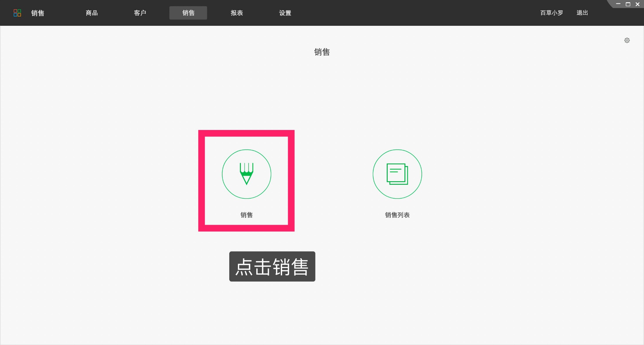This screenshot has width=644, height=345.
Task: Open the 报表 reports section
Action: [237, 13]
